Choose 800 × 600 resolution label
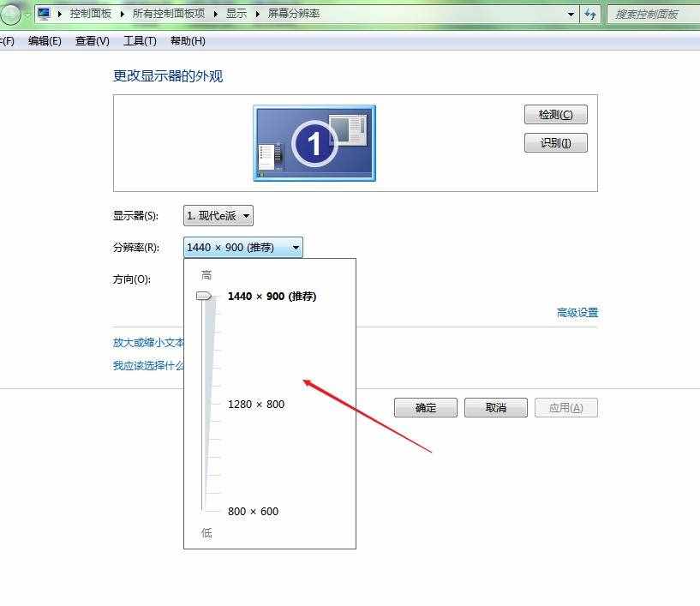 tap(253, 512)
